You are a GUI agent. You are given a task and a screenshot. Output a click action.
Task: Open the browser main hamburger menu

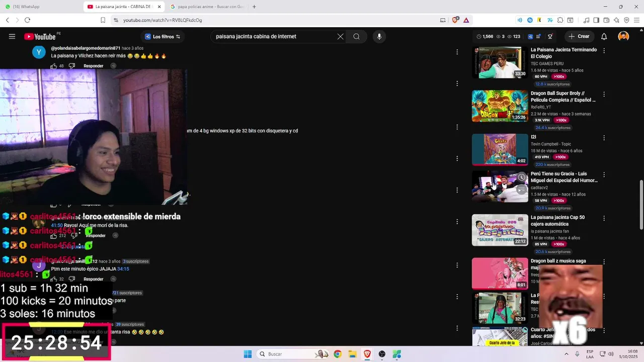[x=636, y=20]
